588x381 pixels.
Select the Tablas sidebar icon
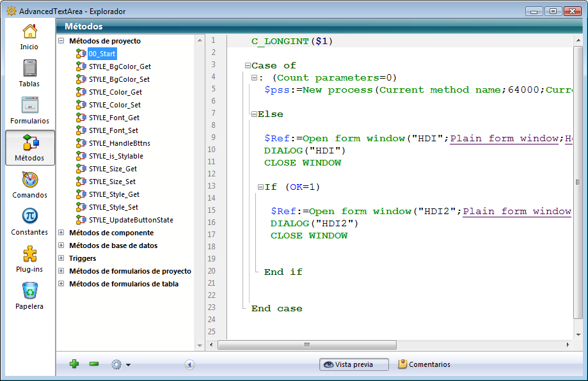click(29, 69)
